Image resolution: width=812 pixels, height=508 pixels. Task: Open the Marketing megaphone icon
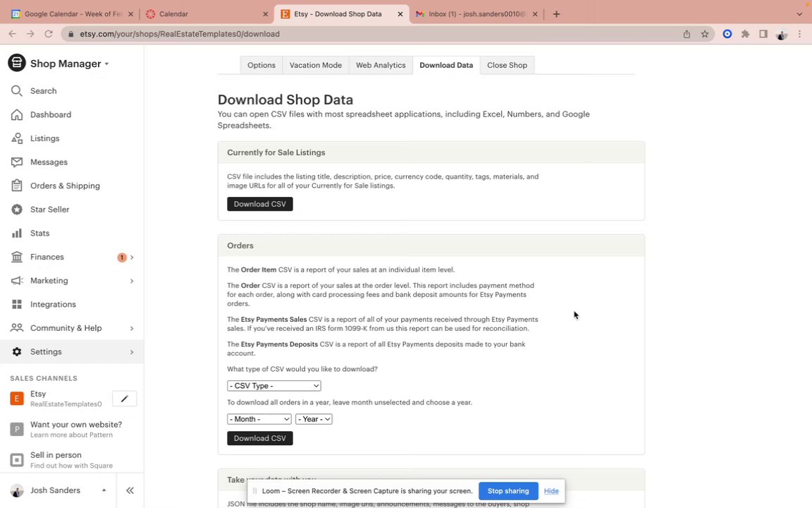[x=17, y=280]
